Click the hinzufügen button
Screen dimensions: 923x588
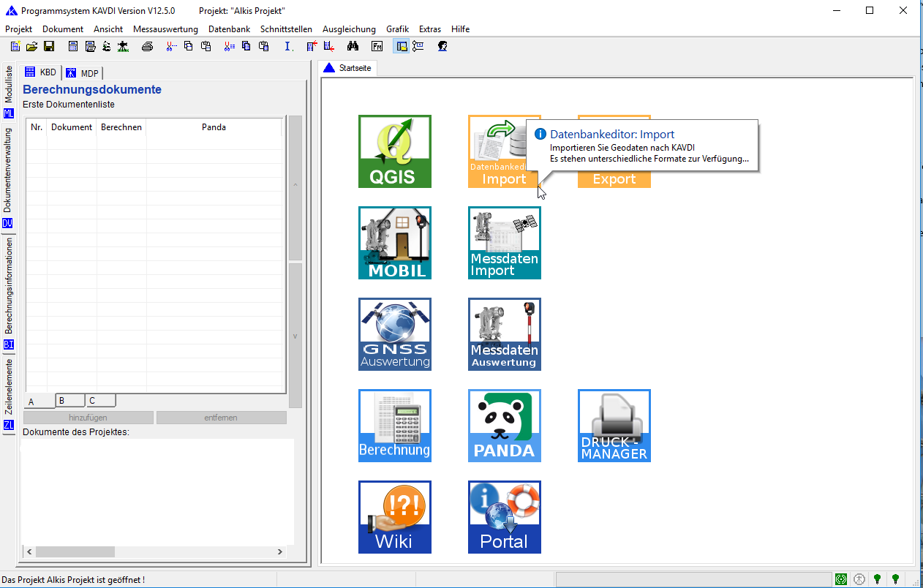(x=88, y=418)
